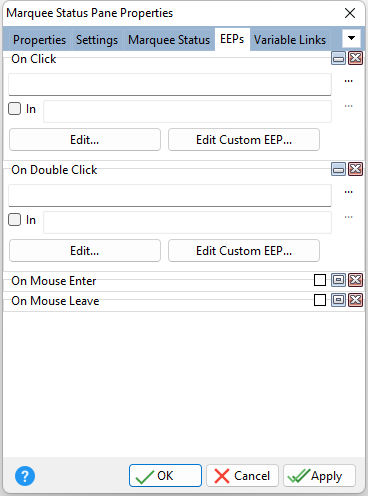Clear the On Mouse Leave EEP
368x496 pixels.
click(x=355, y=300)
